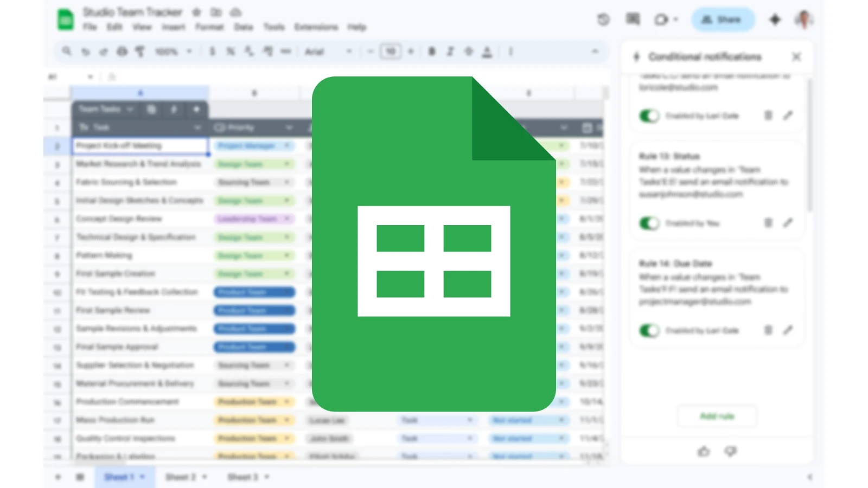Format the cell as currency
Image resolution: width=868 pixels, height=488 pixels.
[x=212, y=52]
